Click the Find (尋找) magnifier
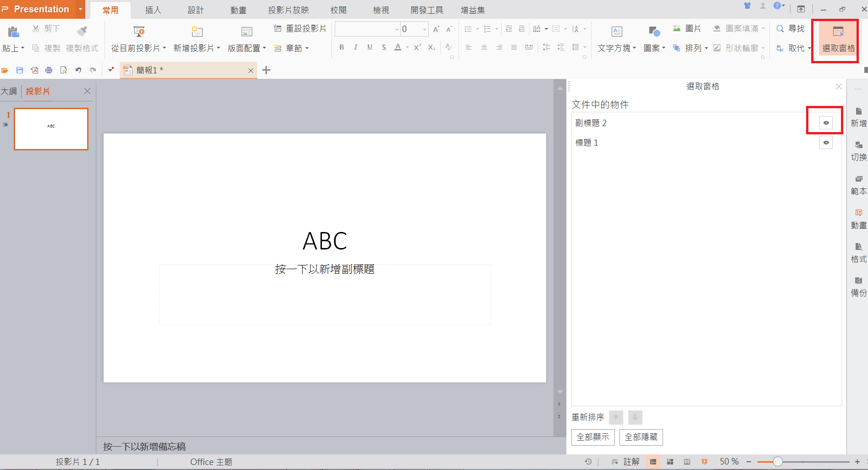The height and width of the screenshot is (470, 868). pos(780,28)
